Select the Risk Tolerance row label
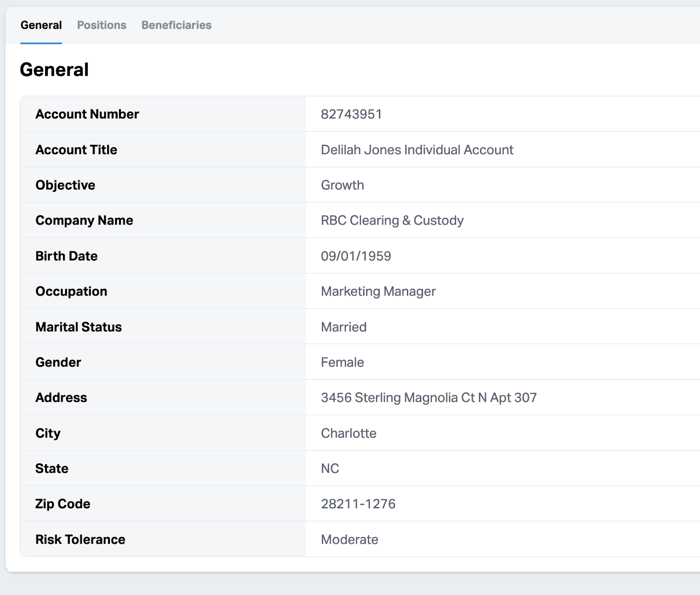Viewport: 700px width, 595px height. tap(80, 539)
